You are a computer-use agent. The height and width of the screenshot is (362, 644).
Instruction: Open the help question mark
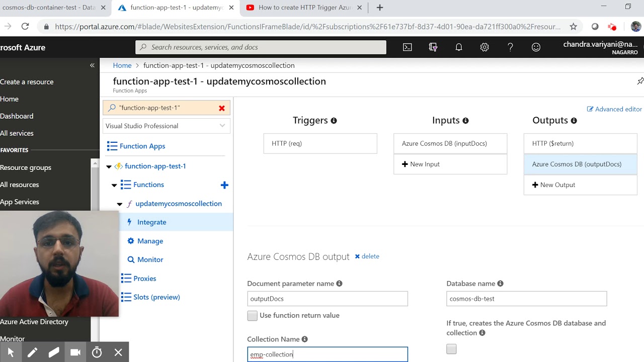tap(510, 47)
